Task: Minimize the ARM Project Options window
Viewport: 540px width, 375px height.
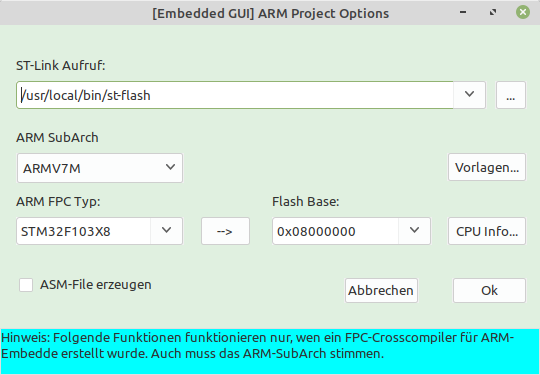Action: pyautogui.click(x=463, y=12)
